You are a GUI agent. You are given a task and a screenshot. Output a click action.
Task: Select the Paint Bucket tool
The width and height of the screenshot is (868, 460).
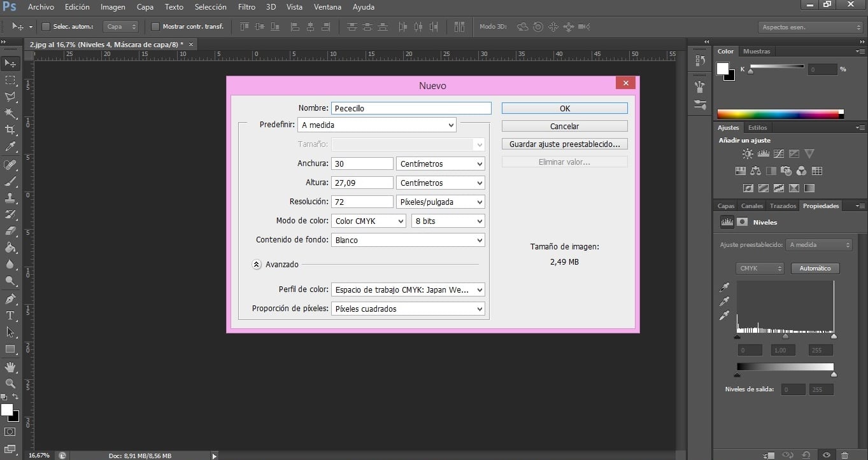pos(10,247)
